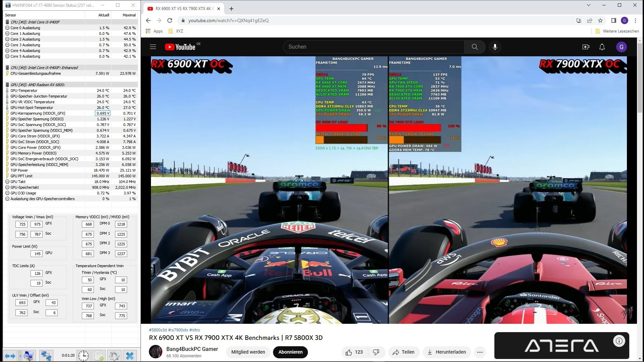Click the Voltage Vmax GFX 975 field
644x362 pixels.
coord(36,224)
